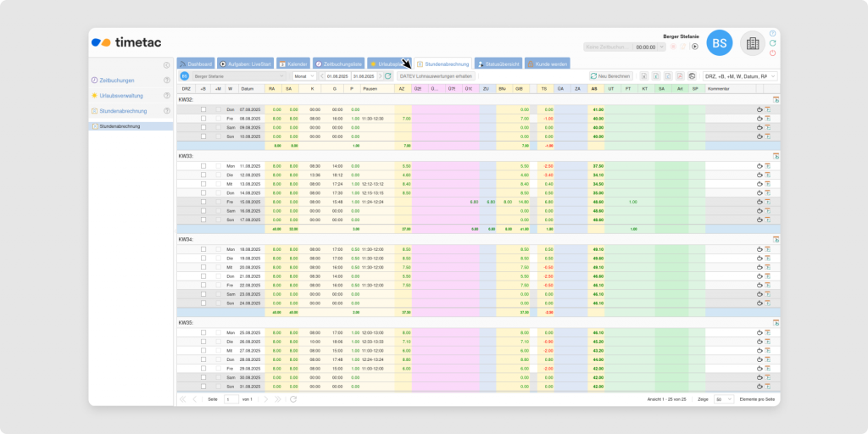868x434 pixels.
Task: Open the Monat period dropdown
Action: tap(305, 76)
